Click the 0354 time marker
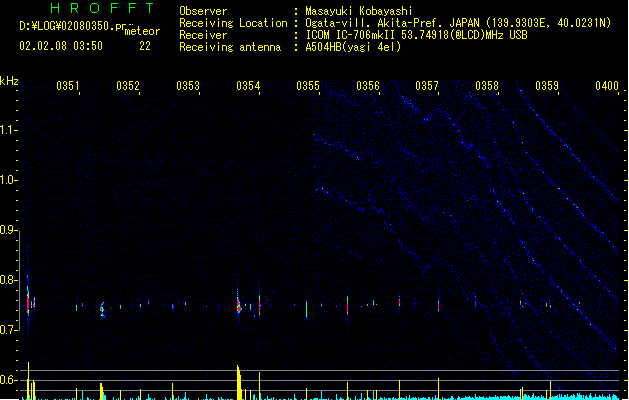 point(248,85)
